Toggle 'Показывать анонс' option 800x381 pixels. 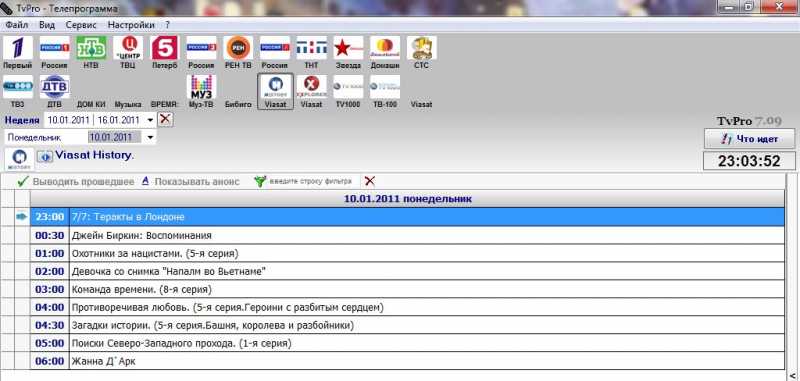pos(190,182)
